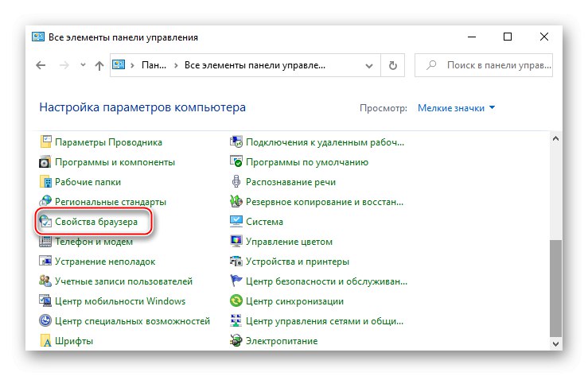
Task: Expand the address bar history dropdown
Action: 369,65
